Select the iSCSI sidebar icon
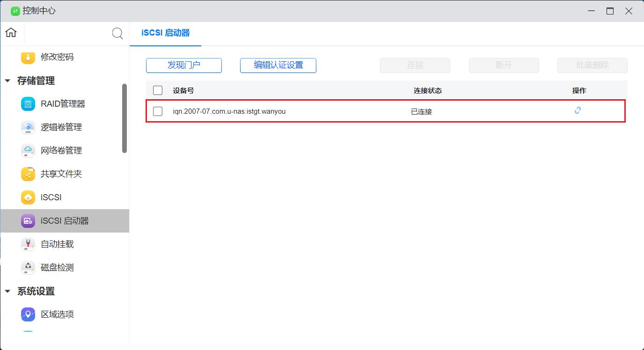This screenshot has height=350, width=644. (x=28, y=197)
